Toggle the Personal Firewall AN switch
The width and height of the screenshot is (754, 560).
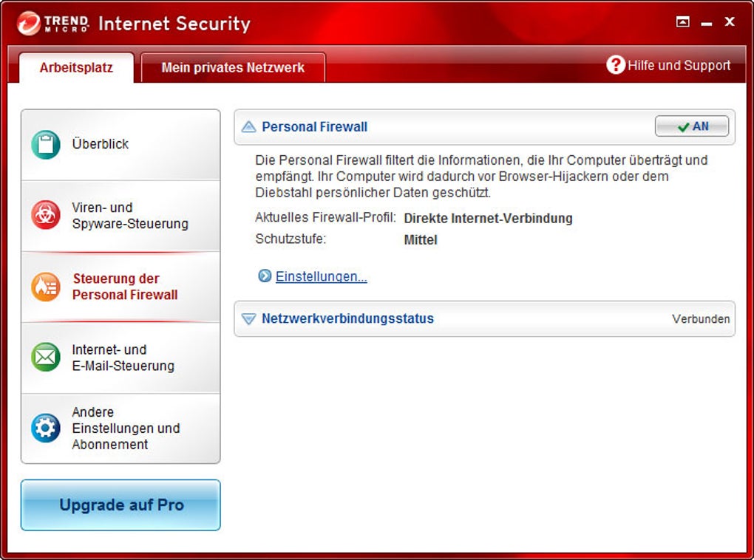(x=691, y=127)
